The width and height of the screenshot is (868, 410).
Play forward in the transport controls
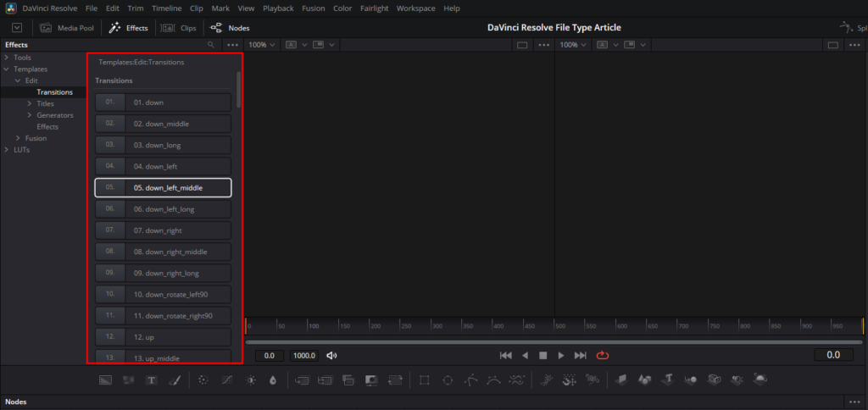[561, 355]
